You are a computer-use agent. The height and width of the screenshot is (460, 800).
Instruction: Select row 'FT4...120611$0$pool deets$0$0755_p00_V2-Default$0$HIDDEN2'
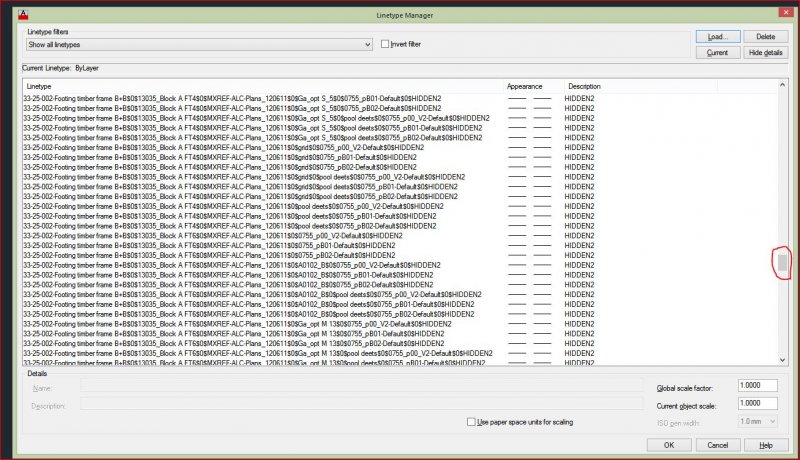tap(401, 206)
